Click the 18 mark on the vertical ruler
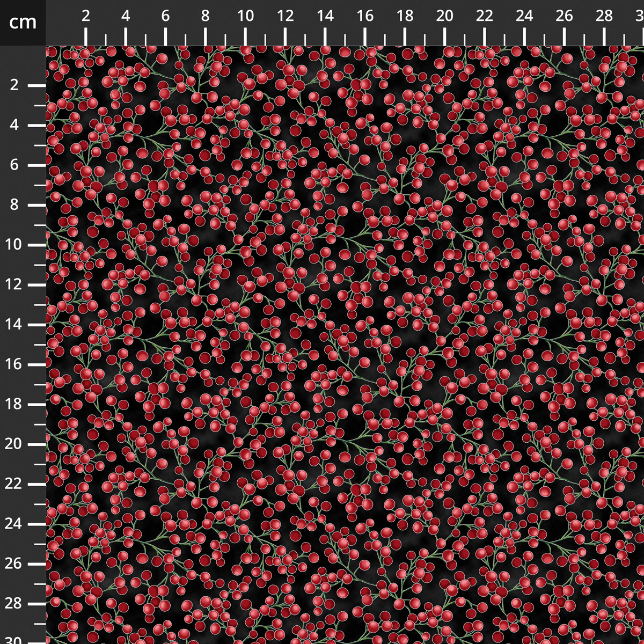Image resolution: width=644 pixels, height=644 pixels. [x=14, y=404]
